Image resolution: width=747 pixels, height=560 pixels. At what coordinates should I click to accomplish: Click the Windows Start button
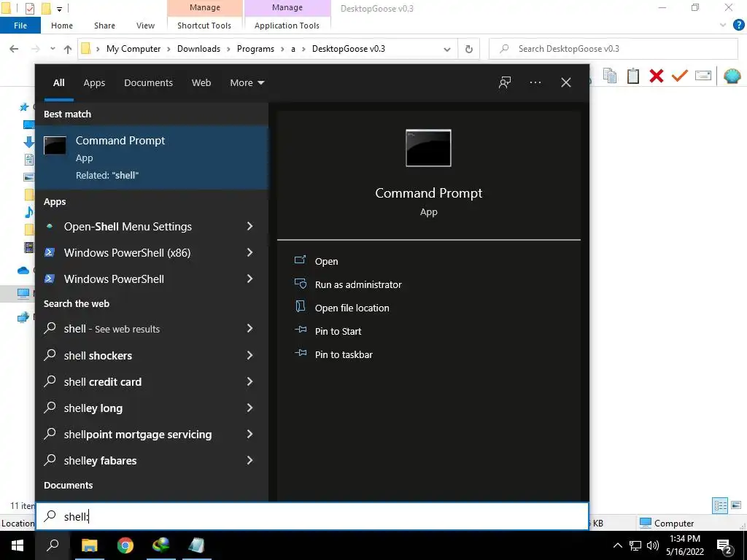18,545
